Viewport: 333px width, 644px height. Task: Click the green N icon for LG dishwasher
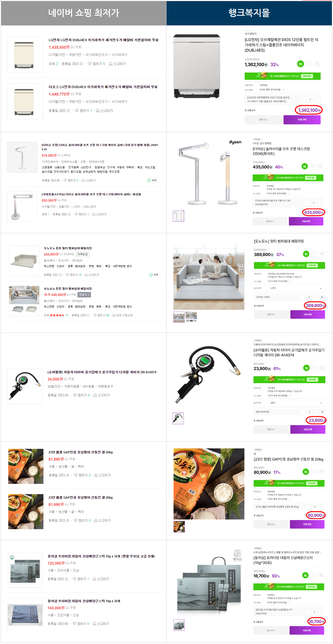click(x=301, y=64)
